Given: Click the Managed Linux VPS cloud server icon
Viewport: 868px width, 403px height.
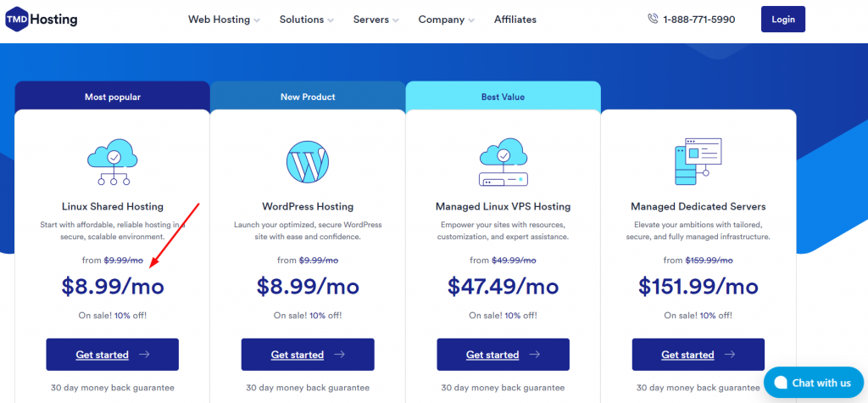Looking at the screenshot, I should (x=503, y=161).
